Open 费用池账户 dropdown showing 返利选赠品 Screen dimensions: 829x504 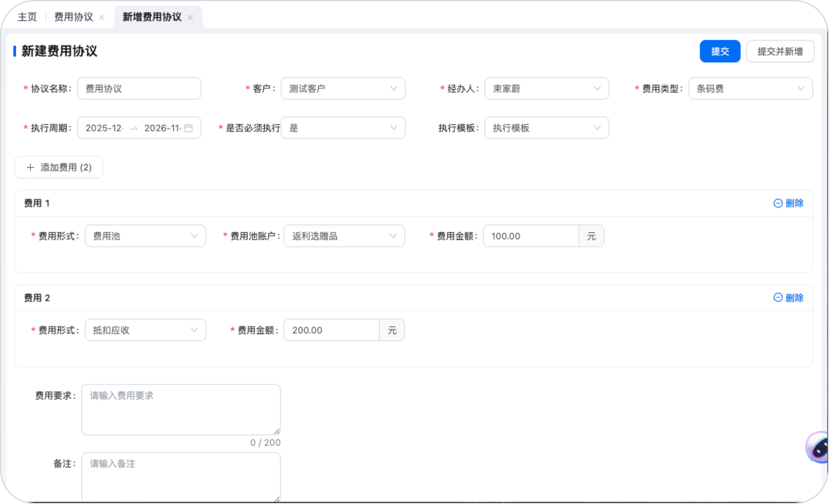click(344, 236)
